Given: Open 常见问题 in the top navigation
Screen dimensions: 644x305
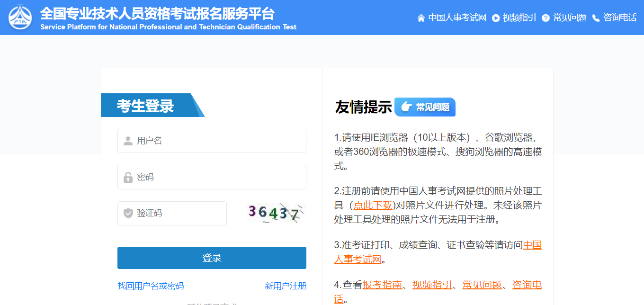Looking at the screenshot, I should (570, 18).
